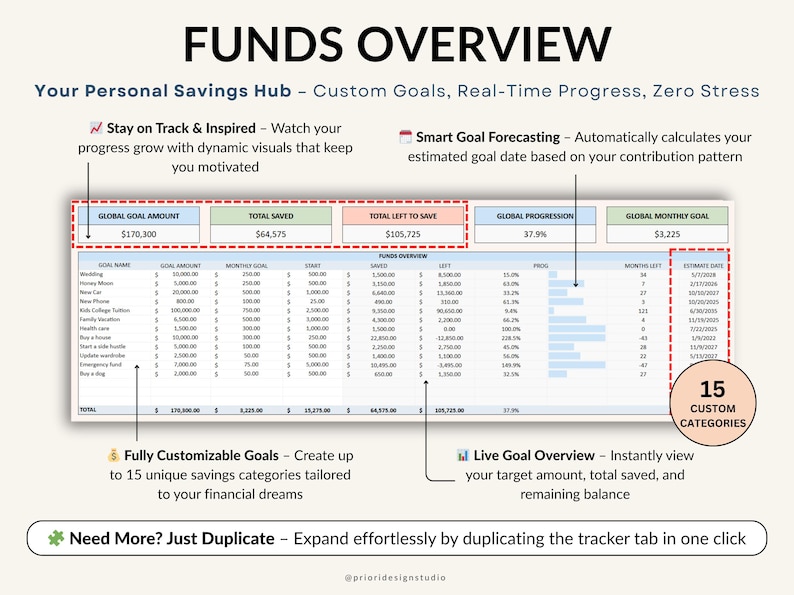This screenshot has height=595, width=794.
Task: Select the Health care goal cell
Action: (x=94, y=328)
